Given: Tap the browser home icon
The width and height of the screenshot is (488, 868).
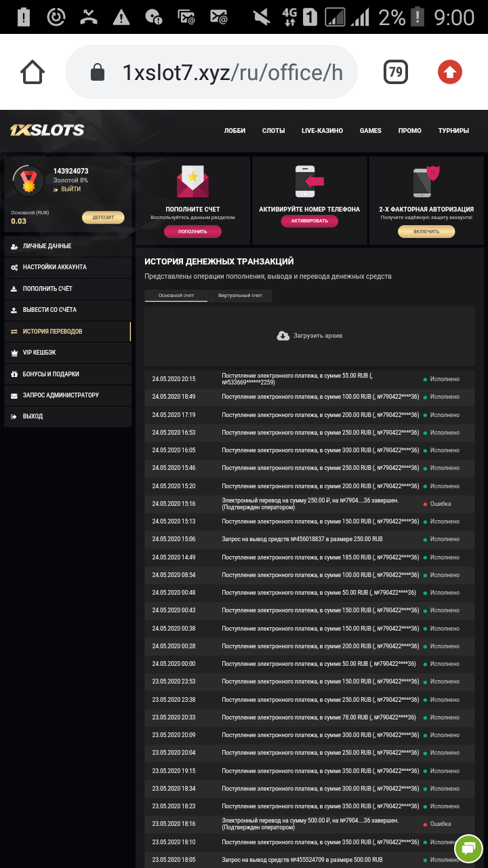Looking at the screenshot, I should (x=33, y=72).
